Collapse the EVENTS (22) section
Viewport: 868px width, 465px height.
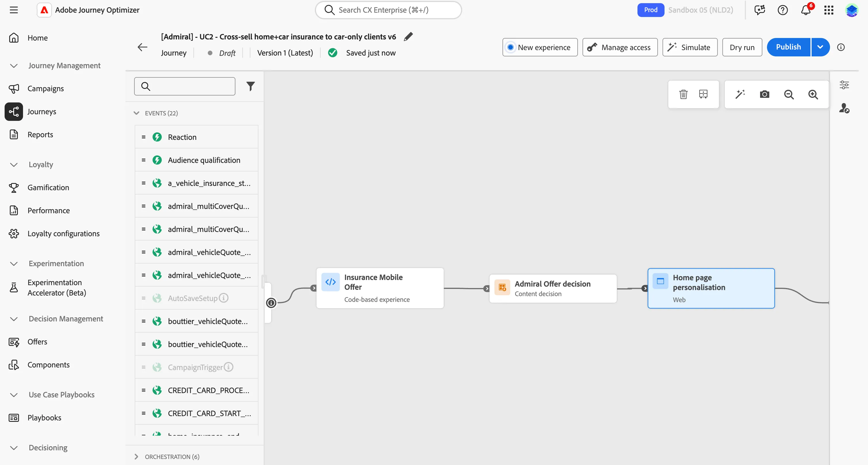tap(136, 113)
